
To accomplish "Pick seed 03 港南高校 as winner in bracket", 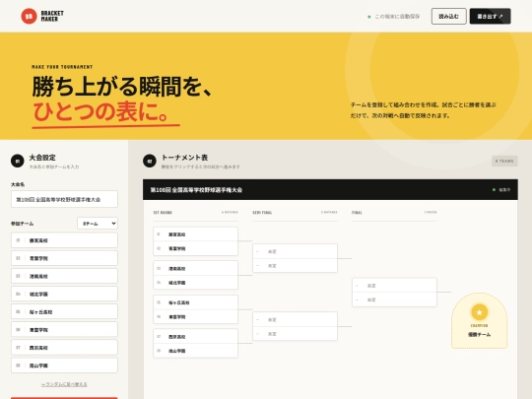I will [195, 268].
